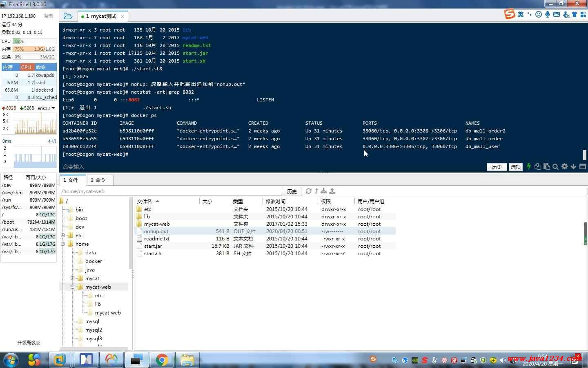Open Chrome from the taskbar
This screenshot has width=588, height=368.
coord(162,360)
